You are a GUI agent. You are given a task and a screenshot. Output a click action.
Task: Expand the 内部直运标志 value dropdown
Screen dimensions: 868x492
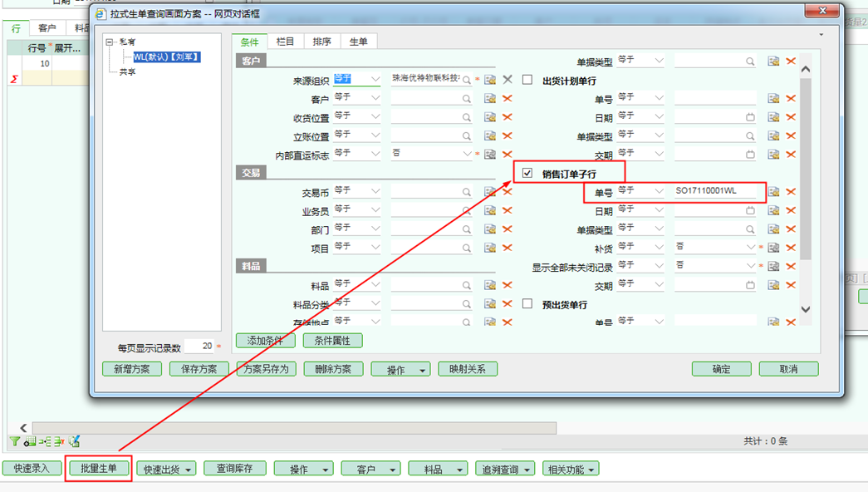click(467, 155)
